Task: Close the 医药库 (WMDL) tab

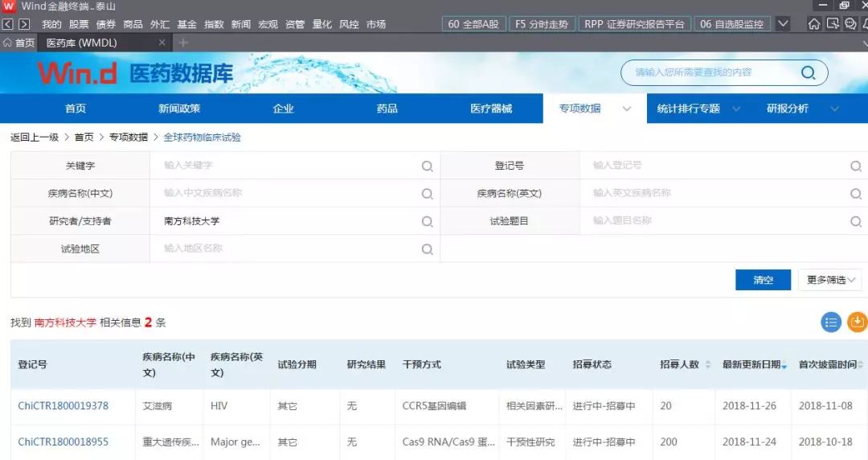Action: (x=162, y=43)
